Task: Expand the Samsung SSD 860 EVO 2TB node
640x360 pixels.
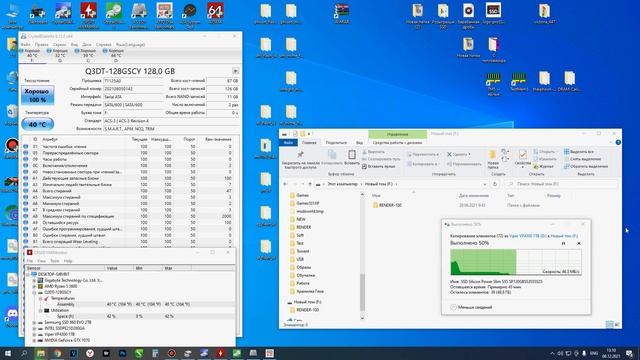Action: [34, 322]
